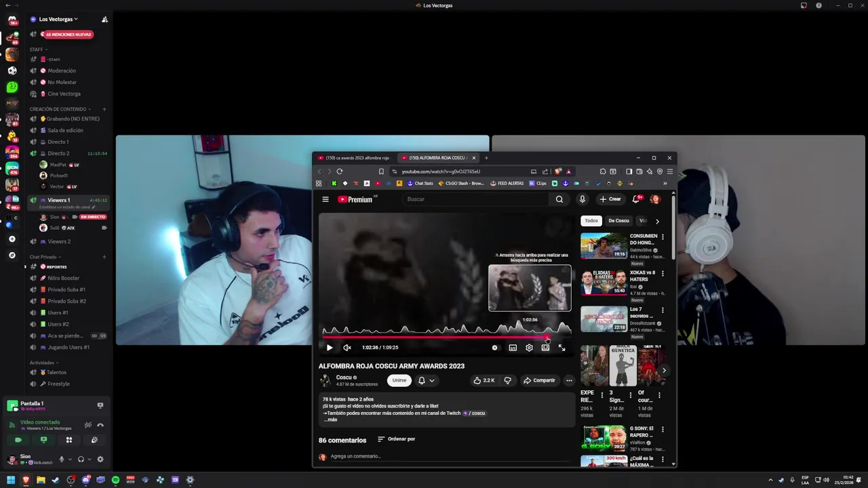Open the Discord soundboard icon
The width and height of the screenshot is (868, 488).
coord(94,440)
